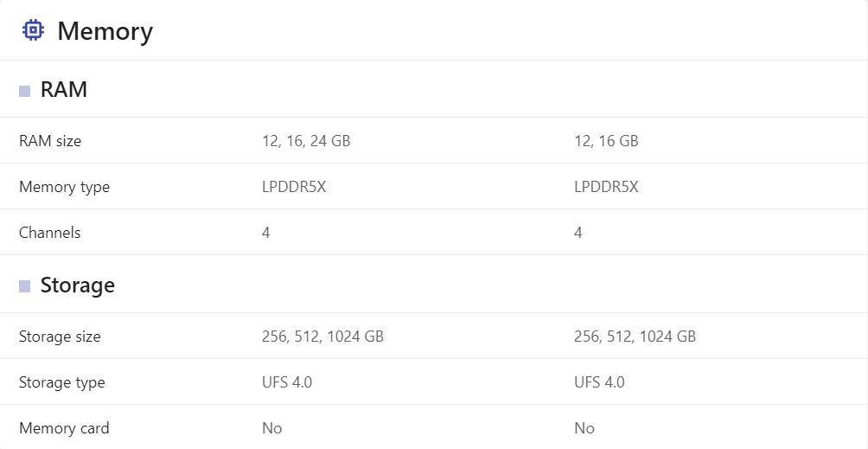Click the Memory card row label
Screen dimensions: 868x449
(x=64, y=428)
